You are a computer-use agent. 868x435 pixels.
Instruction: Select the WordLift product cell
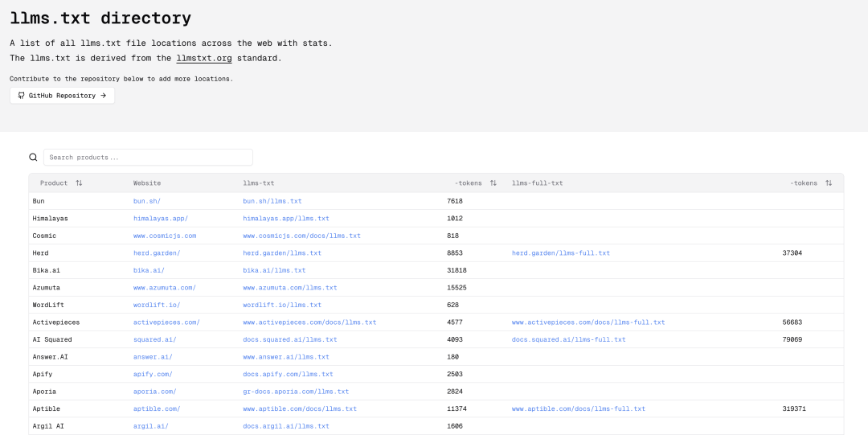coord(48,305)
